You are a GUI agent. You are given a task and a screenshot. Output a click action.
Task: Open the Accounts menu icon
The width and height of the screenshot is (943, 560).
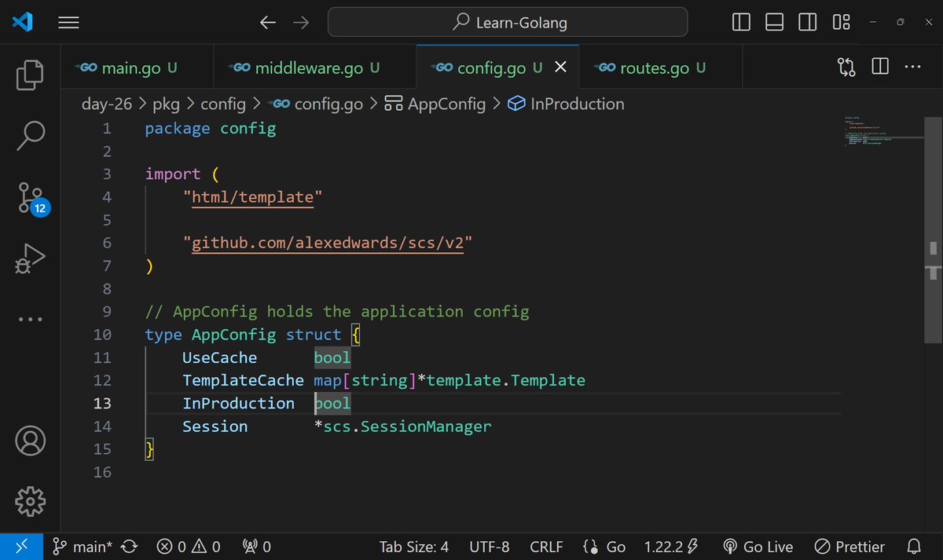(x=30, y=441)
